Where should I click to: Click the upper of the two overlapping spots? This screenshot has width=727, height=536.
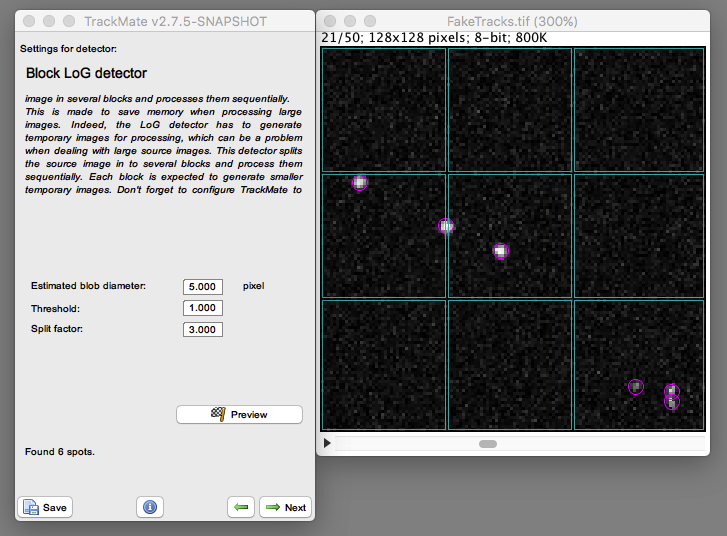(672, 390)
